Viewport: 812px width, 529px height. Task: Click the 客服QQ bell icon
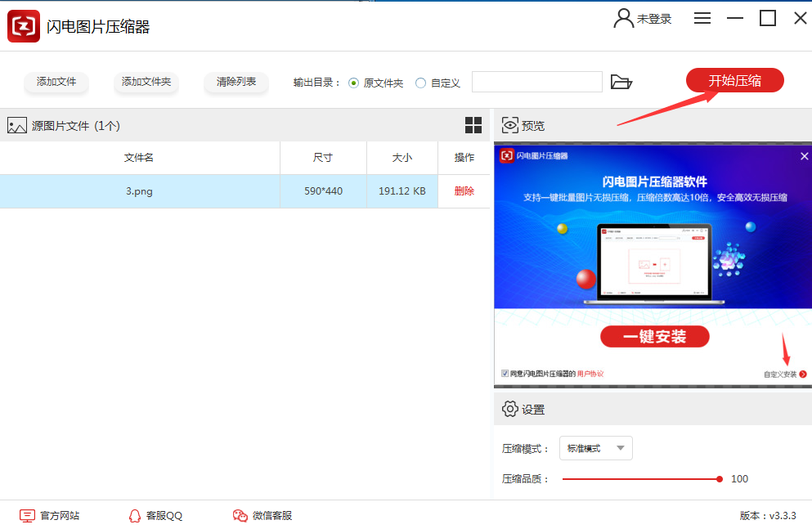(x=134, y=515)
